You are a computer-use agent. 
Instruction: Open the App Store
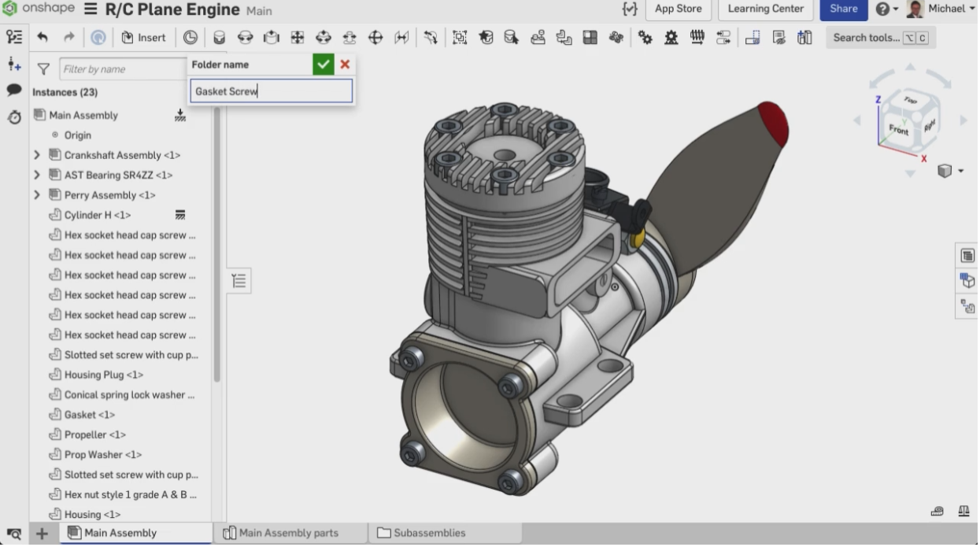(679, 9)
